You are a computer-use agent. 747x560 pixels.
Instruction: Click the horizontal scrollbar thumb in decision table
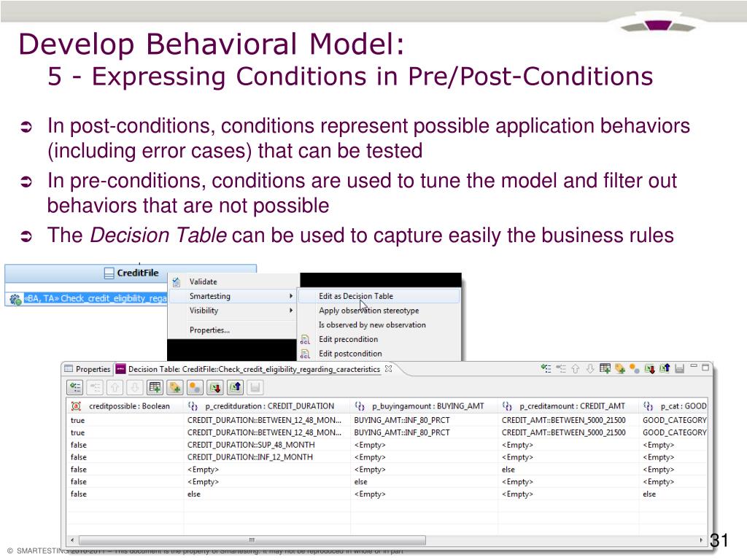coord(252,540)
